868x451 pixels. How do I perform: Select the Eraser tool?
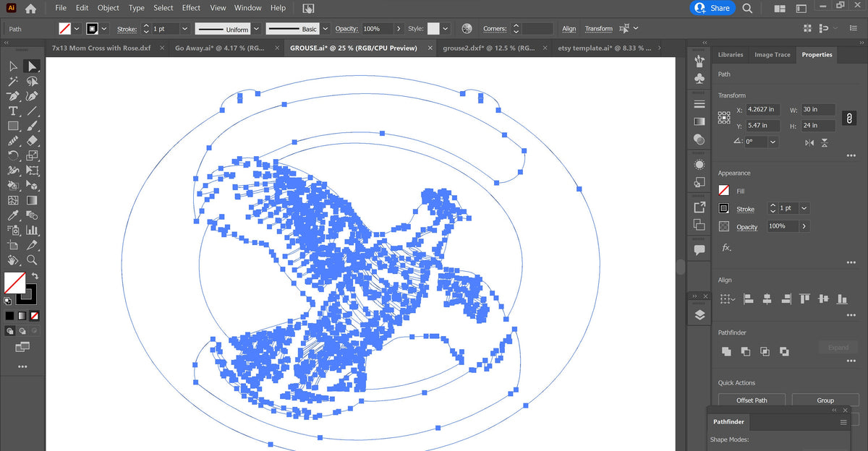(x=32, y=141)
